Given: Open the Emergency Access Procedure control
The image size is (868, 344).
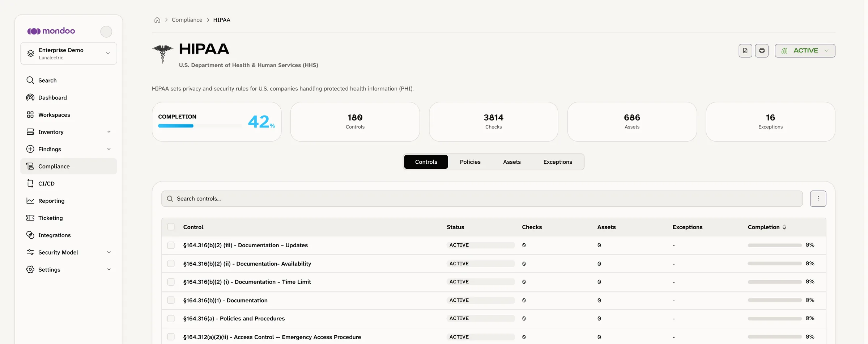Looking at the screenshot, I should [x=272, y=337].
